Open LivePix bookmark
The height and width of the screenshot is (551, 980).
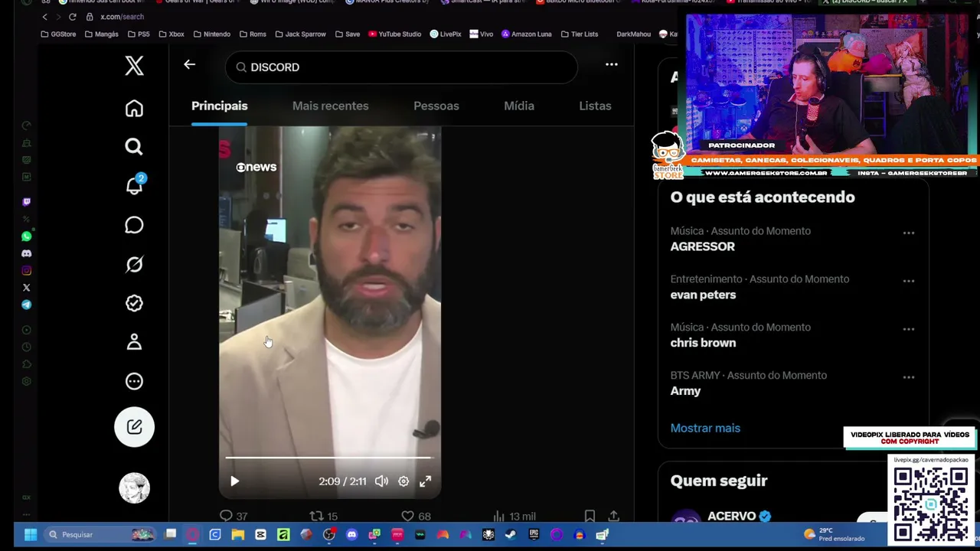(x=446, y=34)
